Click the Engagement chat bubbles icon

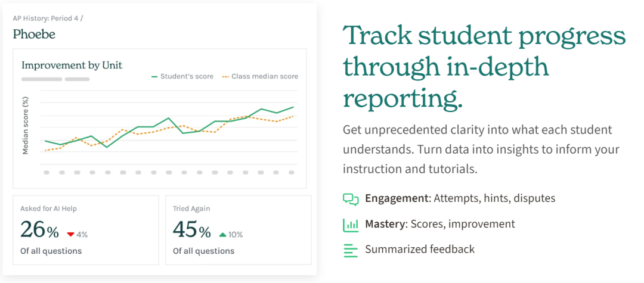click(351, 199)
